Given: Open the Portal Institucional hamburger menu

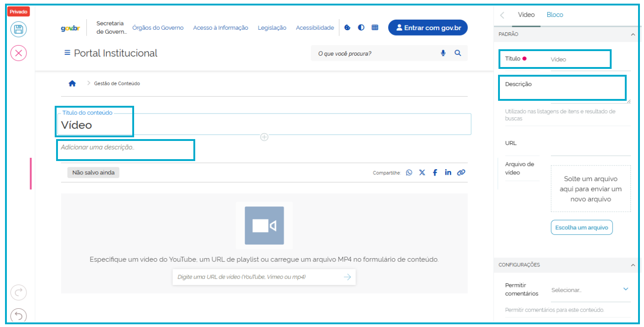Looking at the screenshot, I should pyautogui.click(x=68, y=53).
